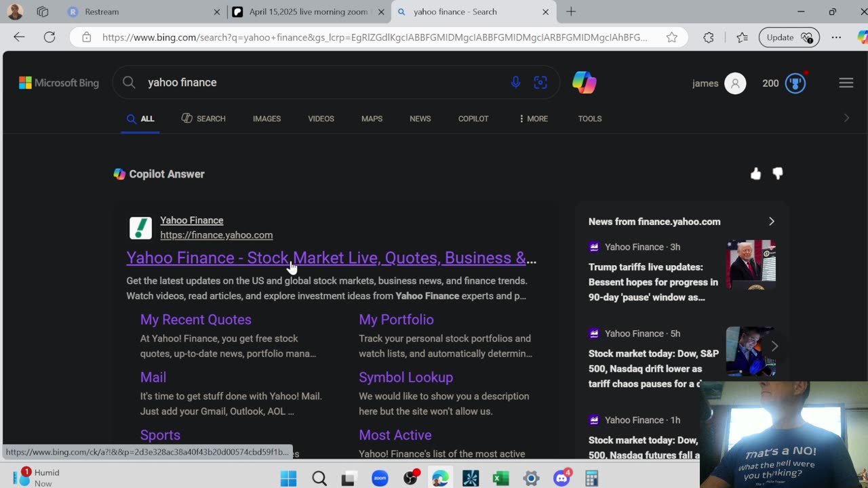Open the TOOLS filter option
868x488 pixels.
tap(589, 119)
